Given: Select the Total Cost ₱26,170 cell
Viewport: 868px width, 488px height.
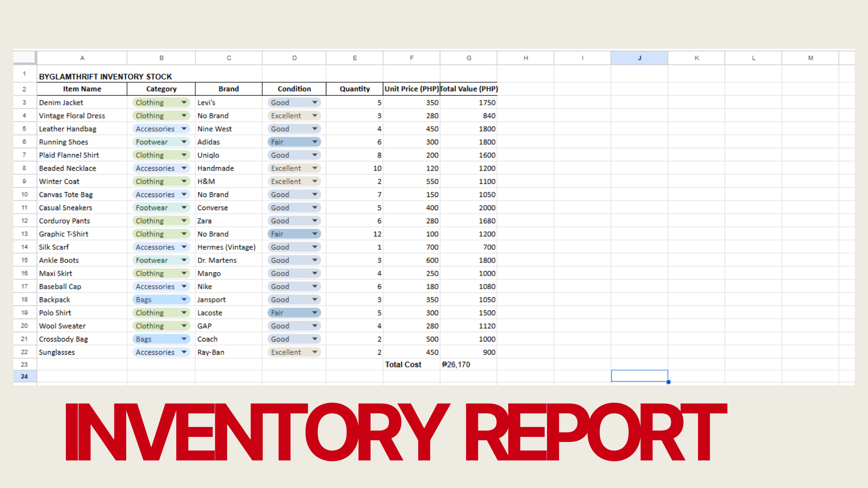Looking at the screenshot, I should (468, 365).
